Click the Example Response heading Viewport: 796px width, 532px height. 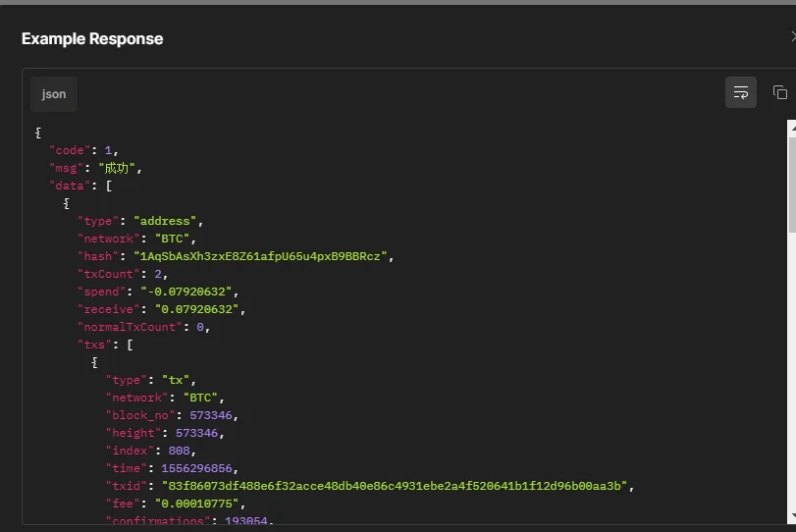point(92,39)
